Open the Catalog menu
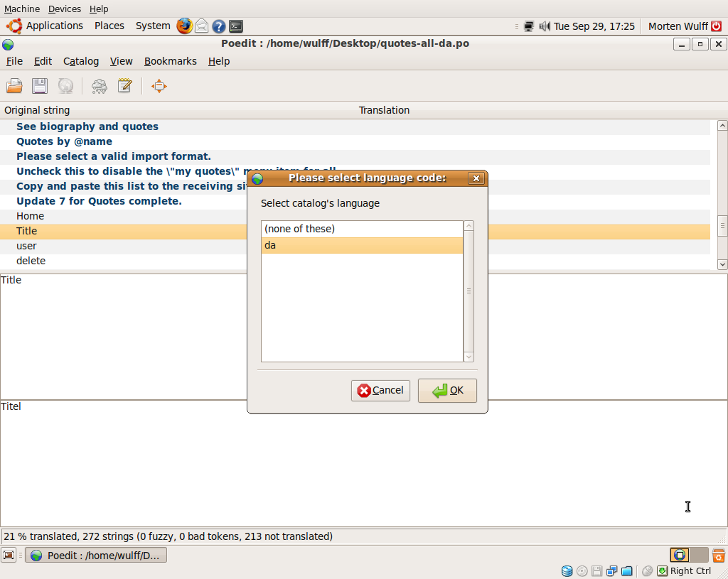 [81, 61]
